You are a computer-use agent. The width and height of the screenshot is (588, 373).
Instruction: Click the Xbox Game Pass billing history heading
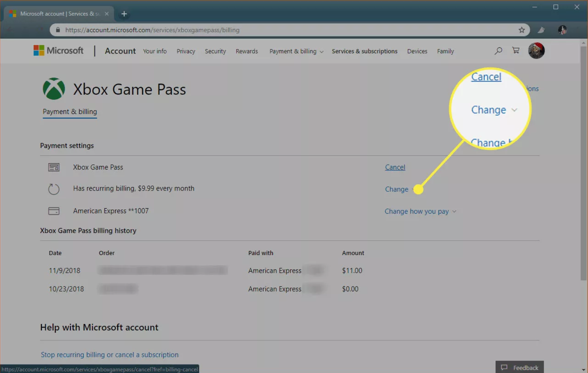88,231
